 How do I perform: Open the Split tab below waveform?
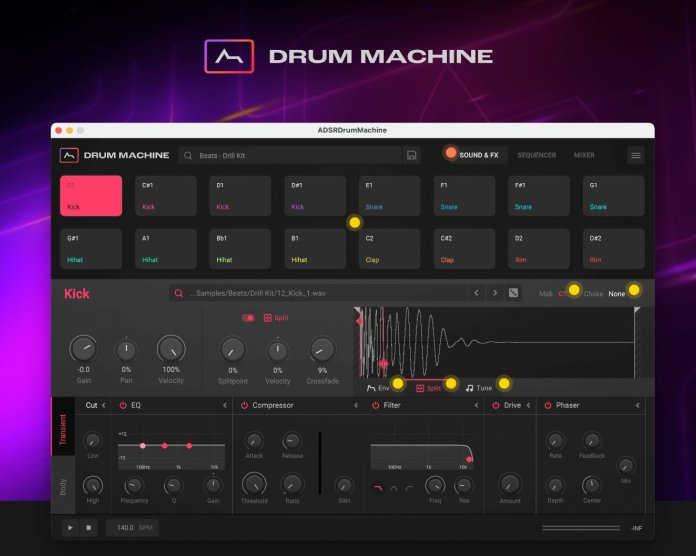click(428, 388)
